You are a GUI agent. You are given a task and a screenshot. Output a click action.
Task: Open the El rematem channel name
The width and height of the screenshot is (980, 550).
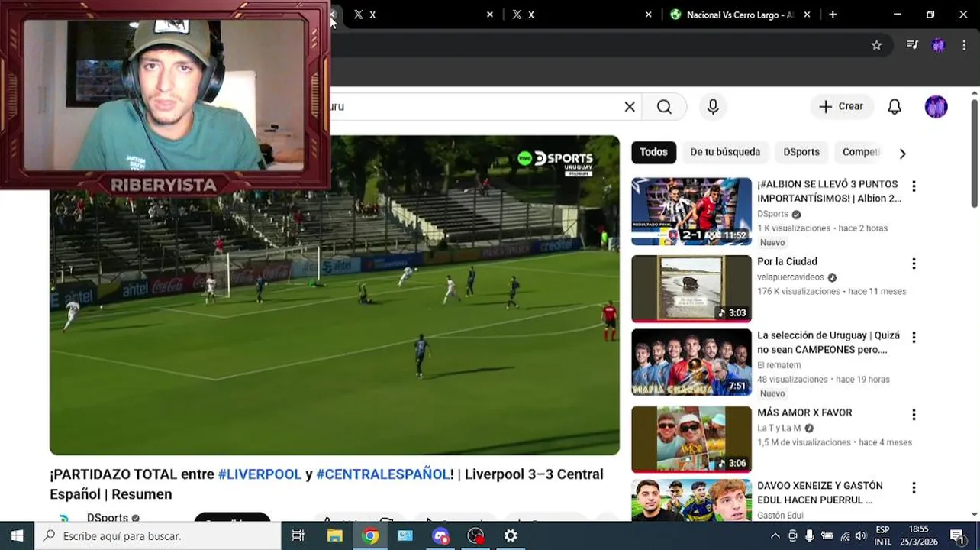[x=779, y=365]
